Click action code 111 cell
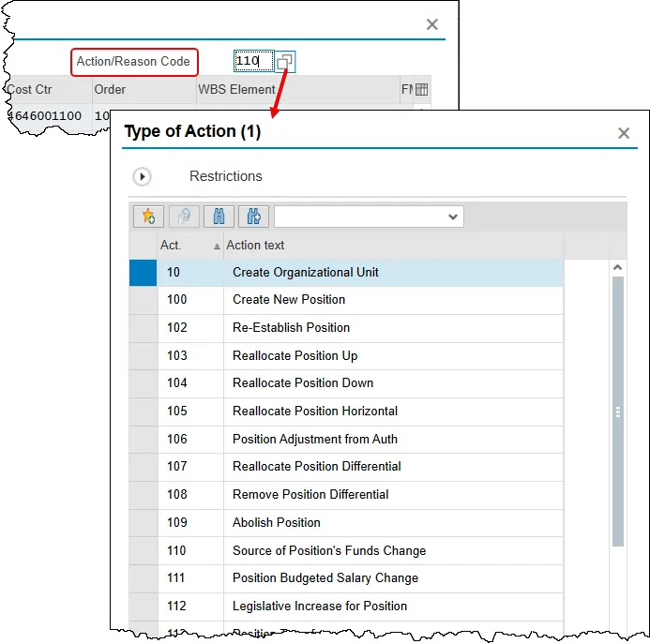The width and height of the screenshot is (650, 644). click(190, 578)
